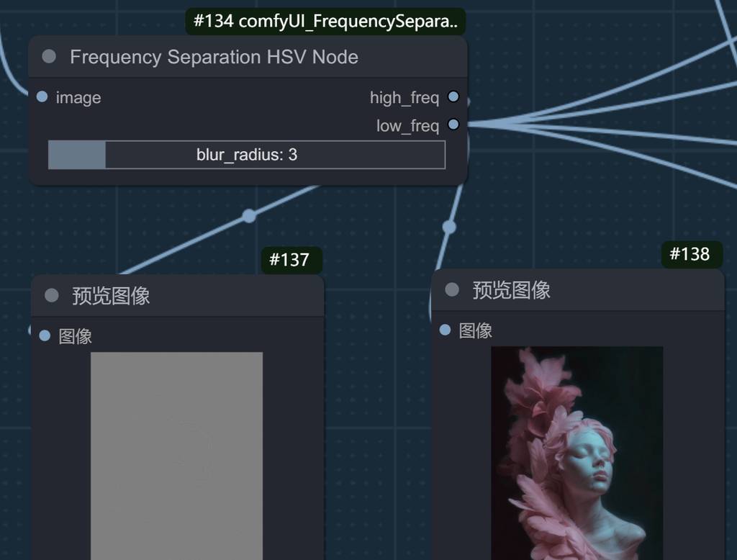
Task: Click link midpoint dot above node #138
Action: tap(449, 227)
